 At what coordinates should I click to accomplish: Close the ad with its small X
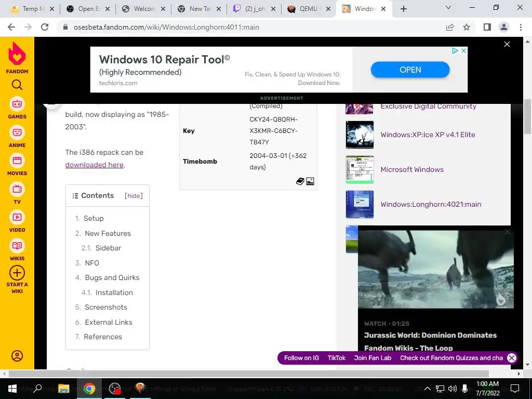[463, 50]
